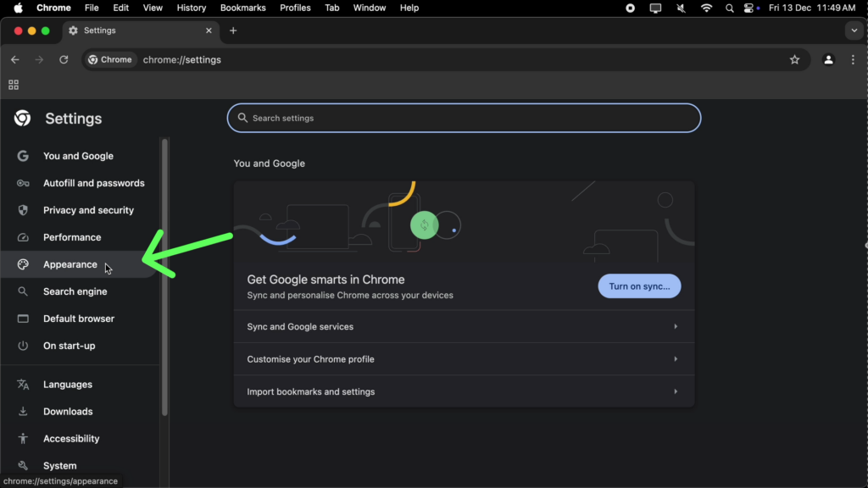Open the View menu
This screenshot has width=868, height=488.
coord(153,8)
